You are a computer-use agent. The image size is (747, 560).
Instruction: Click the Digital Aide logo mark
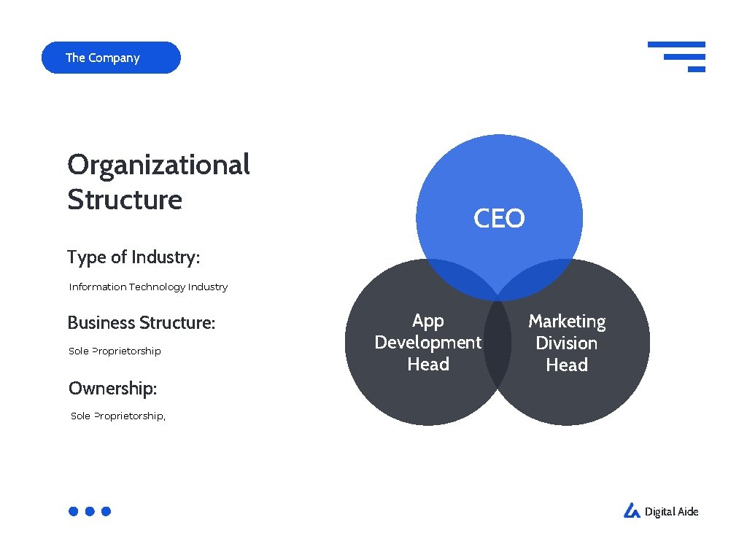(632, 510)
